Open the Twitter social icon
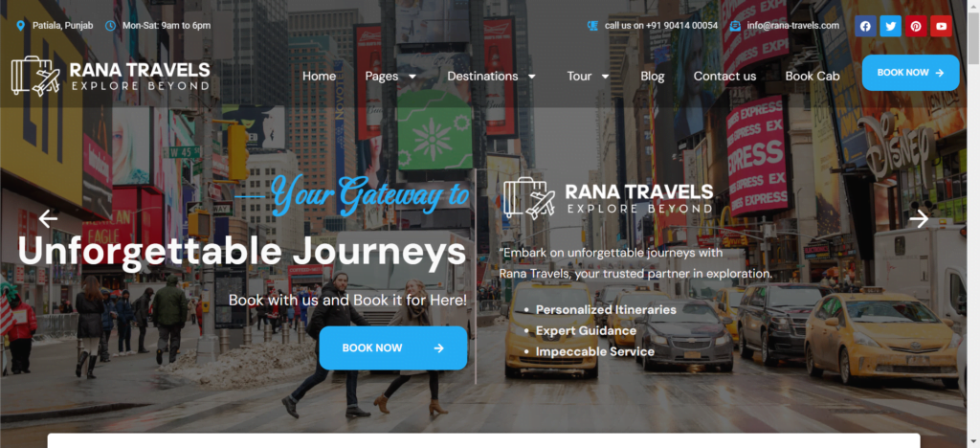Screen dimensions: 980x448 pyautogui.click(x=891, y=26)
